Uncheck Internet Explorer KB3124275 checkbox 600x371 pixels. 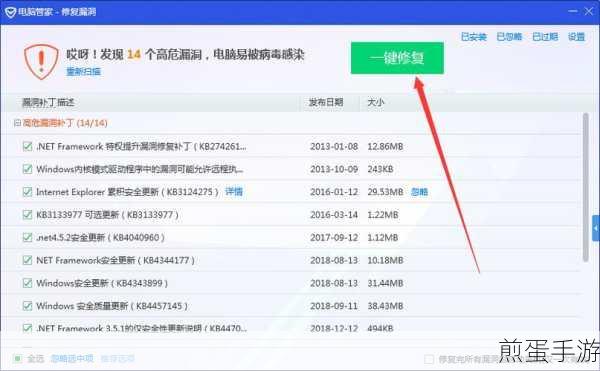tap(28, 192)
